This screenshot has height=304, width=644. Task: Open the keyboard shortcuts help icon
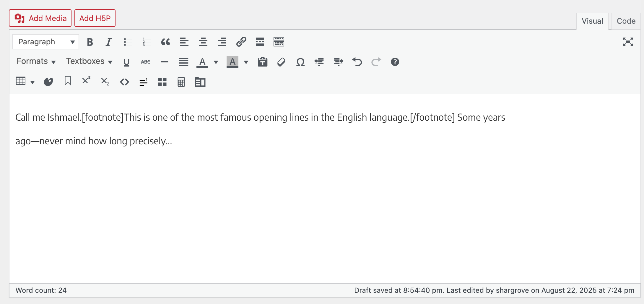395,62
